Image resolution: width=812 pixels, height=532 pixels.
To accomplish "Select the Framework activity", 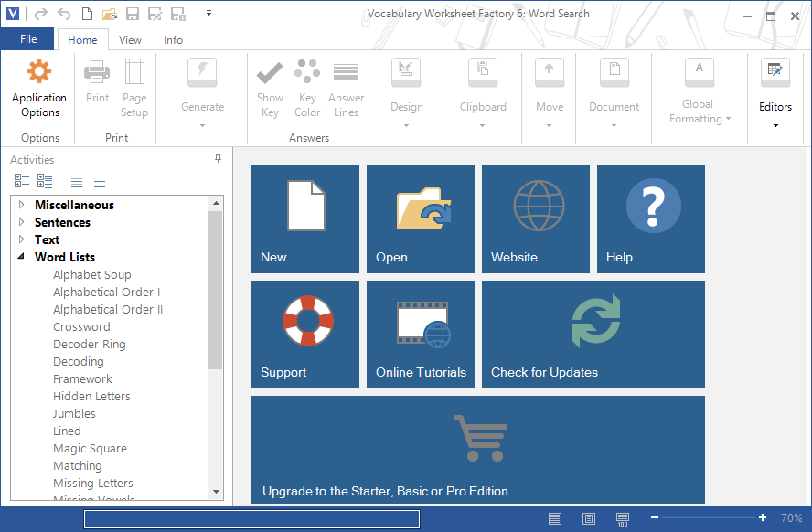I will [83, 378].
